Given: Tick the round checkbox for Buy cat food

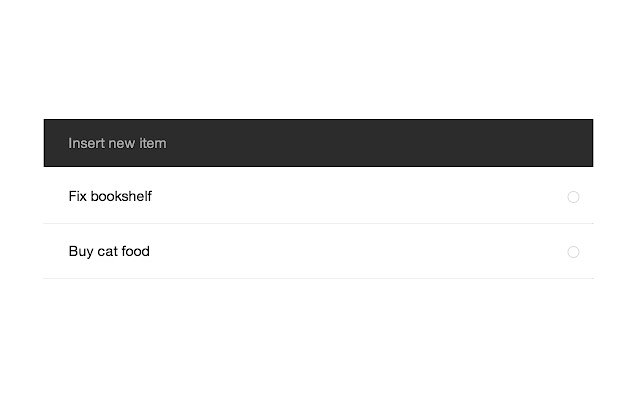Looking at the screenshot, I should [x=573, y=252].
